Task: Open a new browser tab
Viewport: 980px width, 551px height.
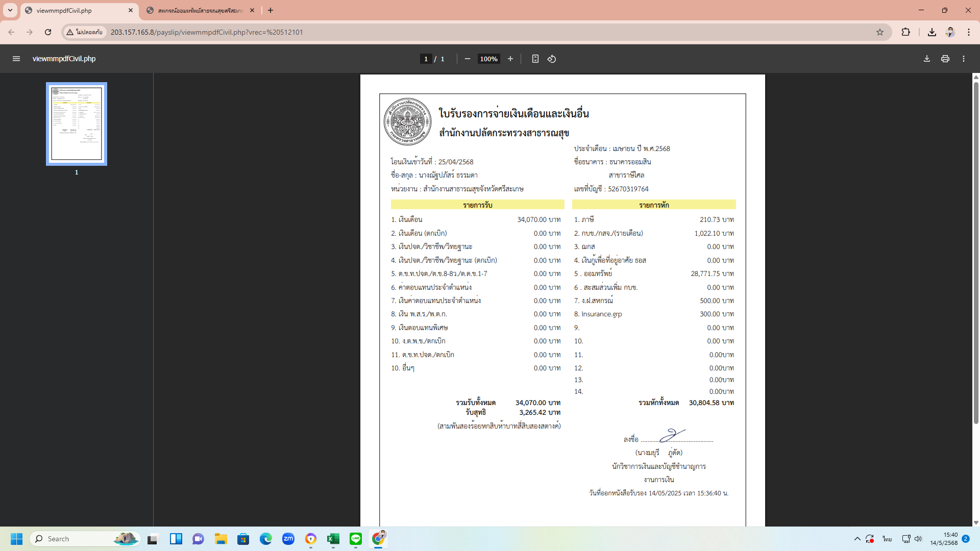Action: coord(271,10)
